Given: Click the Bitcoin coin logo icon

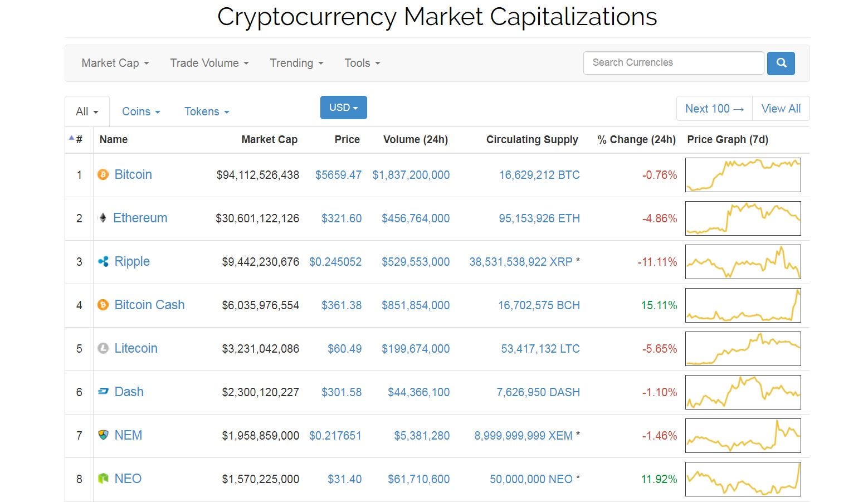Looking at the screenshot, I should 103,175.
